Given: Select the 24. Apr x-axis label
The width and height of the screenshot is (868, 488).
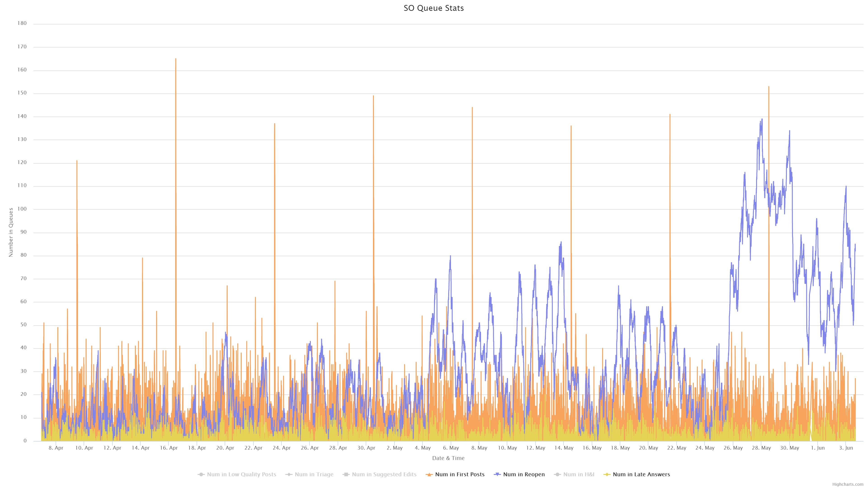Looking at the screenshot, I should (x=282, y=448).
